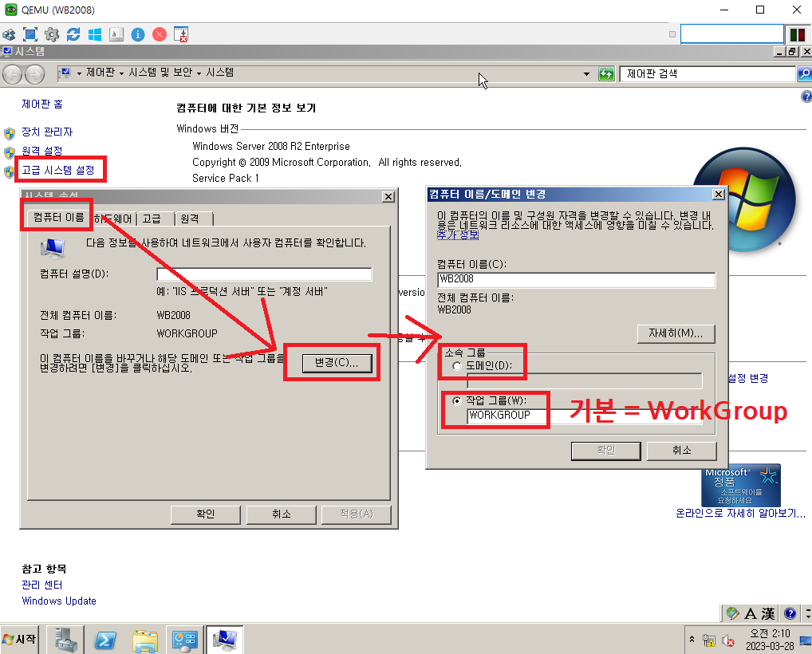
Task: Click 취소 in name/domain change dialog
Action: coord(681,451)
